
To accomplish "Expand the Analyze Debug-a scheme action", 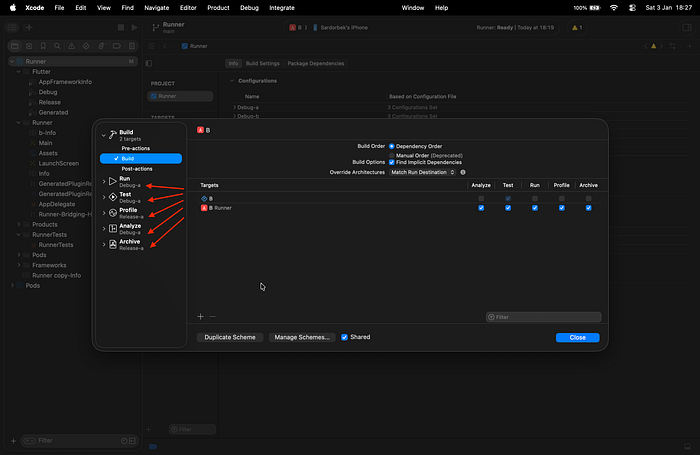I will coord(104,229).
